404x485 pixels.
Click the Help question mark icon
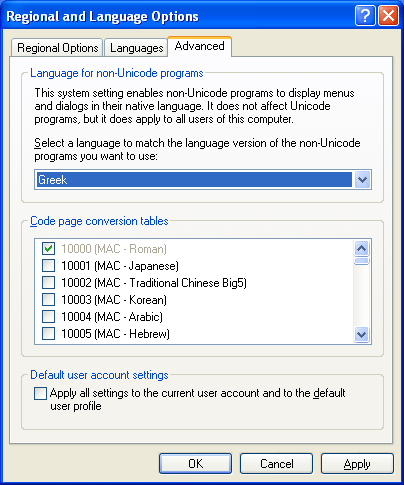[x=365, y=16]
